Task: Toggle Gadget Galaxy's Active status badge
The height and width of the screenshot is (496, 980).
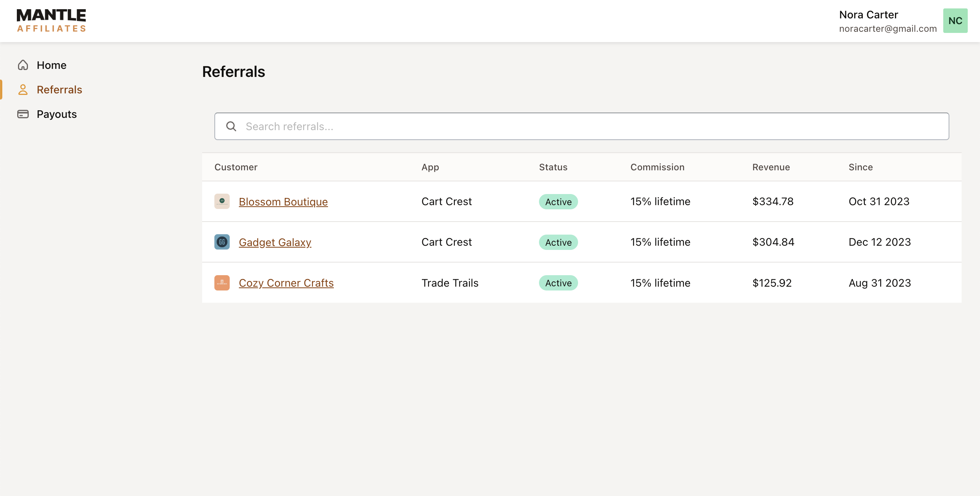Action: coord(558,242)
